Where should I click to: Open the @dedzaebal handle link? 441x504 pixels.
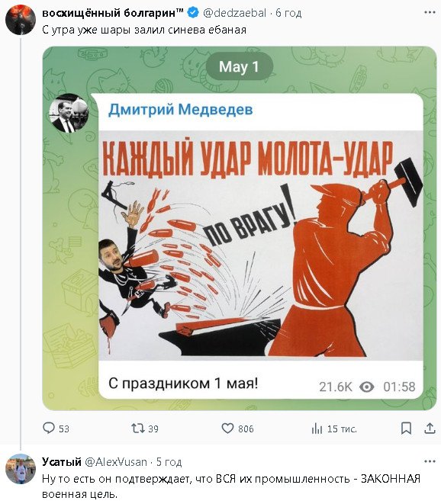click(234, 13)
